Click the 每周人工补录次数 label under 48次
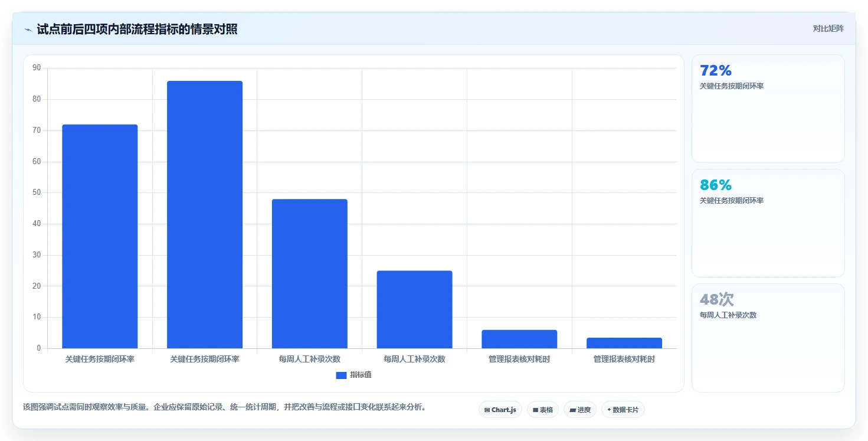 tap(728, 315)
